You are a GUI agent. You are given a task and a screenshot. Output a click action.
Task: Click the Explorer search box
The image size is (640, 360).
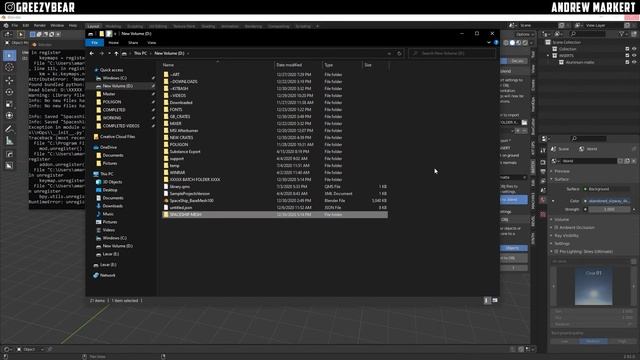pyautogui.click(x=452, y=53)
